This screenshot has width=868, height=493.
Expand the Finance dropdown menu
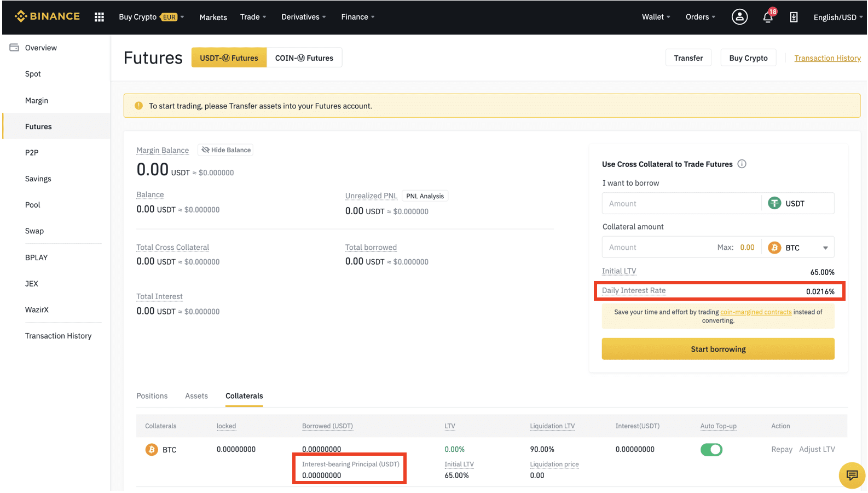click(x=358, y=17)
